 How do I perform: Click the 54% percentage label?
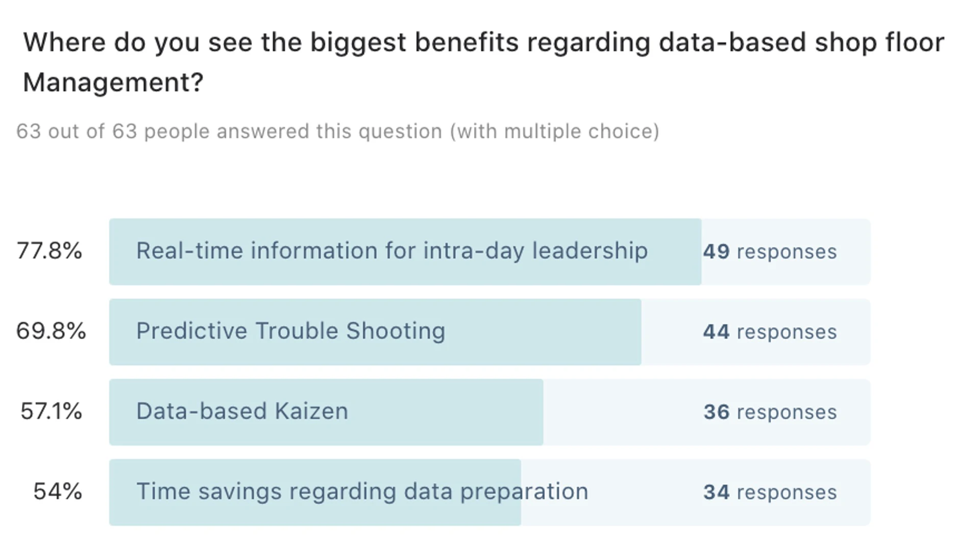[57, 492]
